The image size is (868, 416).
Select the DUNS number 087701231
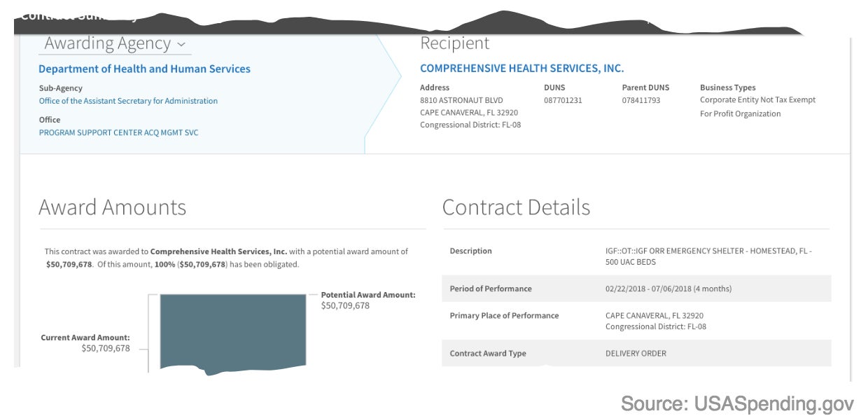pos(563,100)
